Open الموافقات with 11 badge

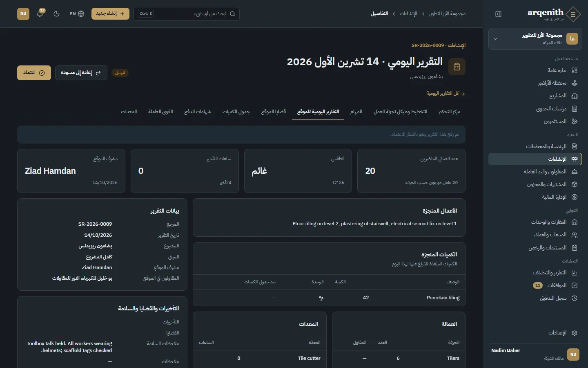click(535, 285)
